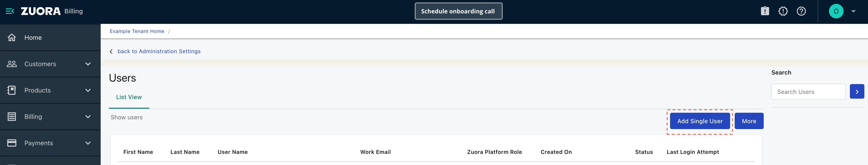Expand the Payments menu chevron
Screen dimensions: 868x165
tap(88, 143)
